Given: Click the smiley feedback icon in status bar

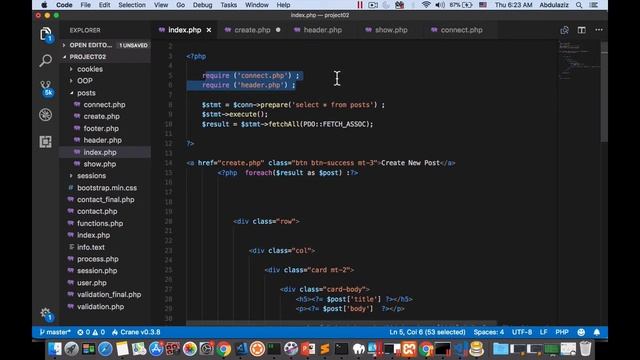Looking at the screenshot, I should pyautogui.click(x=581, y=332).
